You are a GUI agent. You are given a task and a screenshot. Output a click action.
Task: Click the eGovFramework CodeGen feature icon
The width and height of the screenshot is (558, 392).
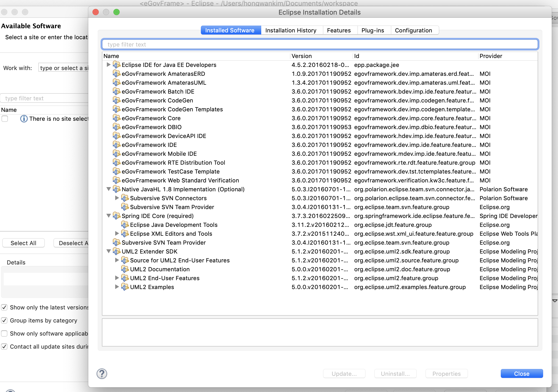tap(117, 100)
